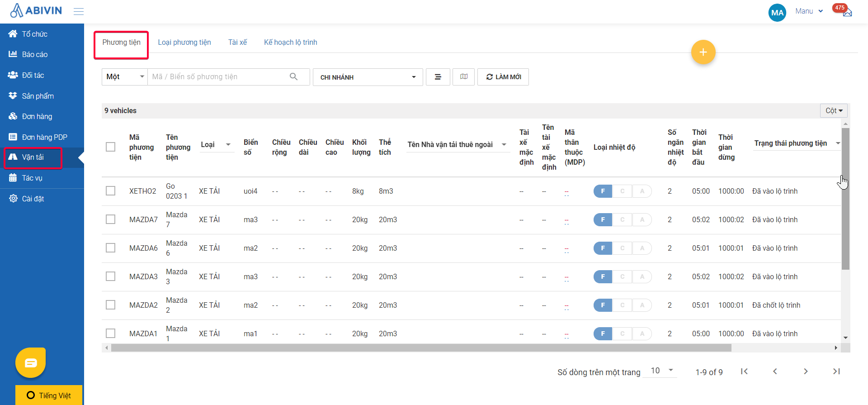Switch to Phương tiện tab

(121, 43)
